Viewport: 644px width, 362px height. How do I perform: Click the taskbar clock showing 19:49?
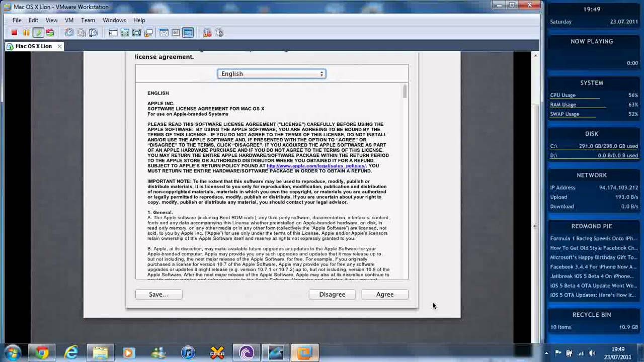(x=618, y=353)
